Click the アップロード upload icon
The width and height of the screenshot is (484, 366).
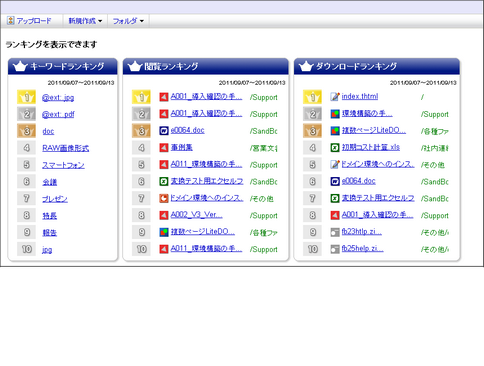click(x=10, y=21)
